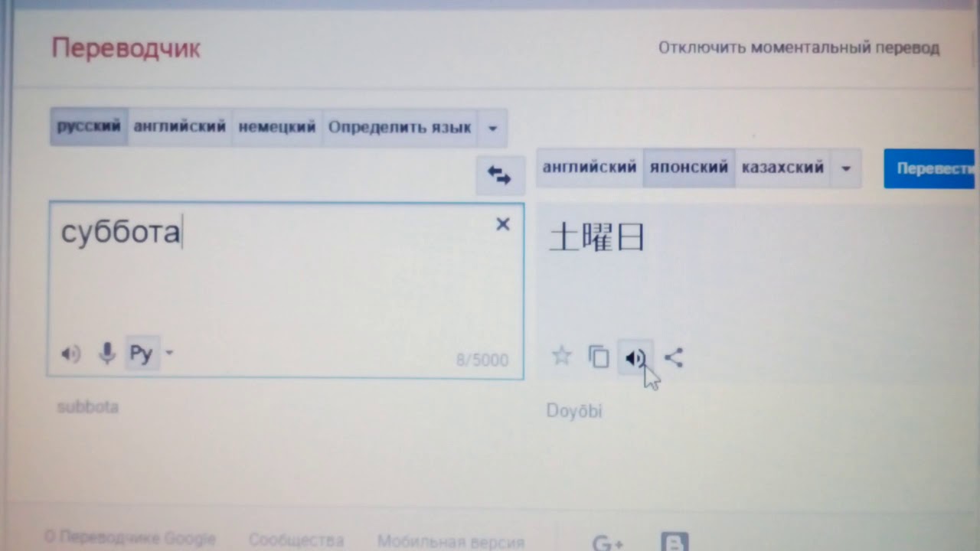The width and height of the screenshot is (980, 551).
Task: Click Отключить моментальный перевод link
Action: [799, 48]
